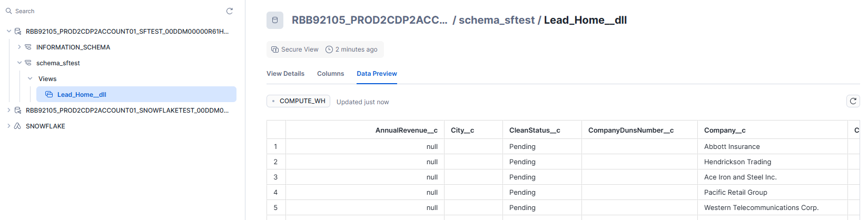Go to the RBB92105 database breadcrumb

(370, 20)
